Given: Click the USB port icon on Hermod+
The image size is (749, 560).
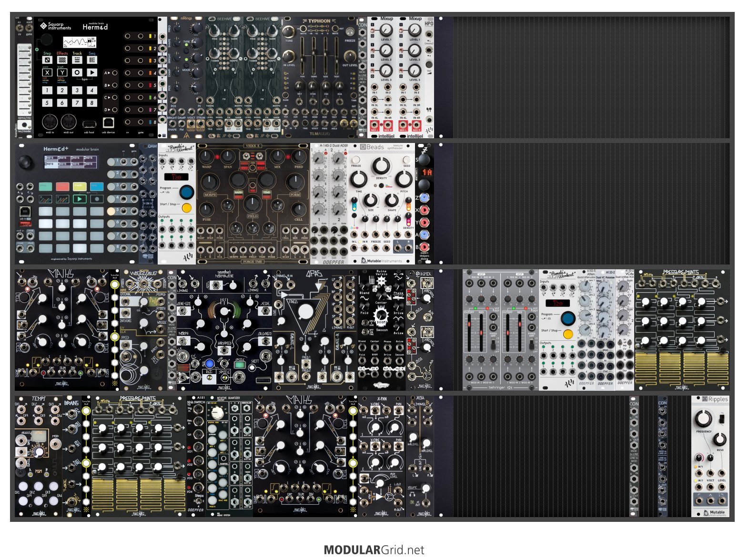Looking at the screenshot, I should click(25, 211).
